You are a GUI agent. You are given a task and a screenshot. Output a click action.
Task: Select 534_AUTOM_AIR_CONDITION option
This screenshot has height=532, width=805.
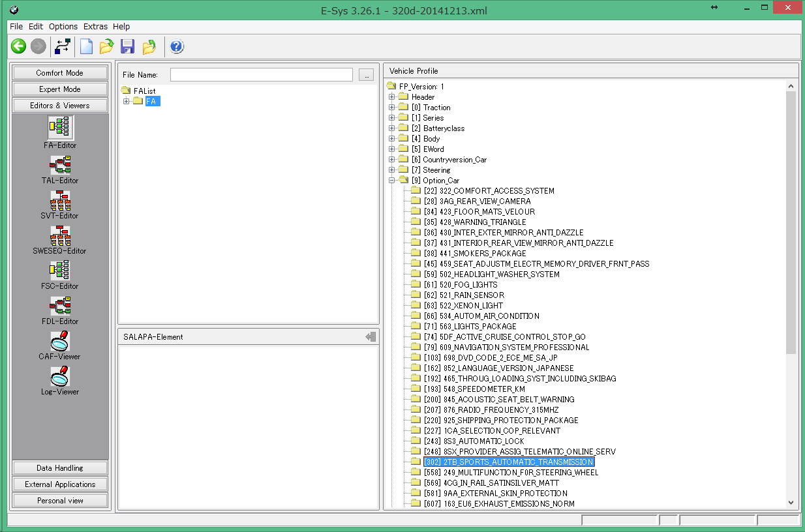click(481, 316)
